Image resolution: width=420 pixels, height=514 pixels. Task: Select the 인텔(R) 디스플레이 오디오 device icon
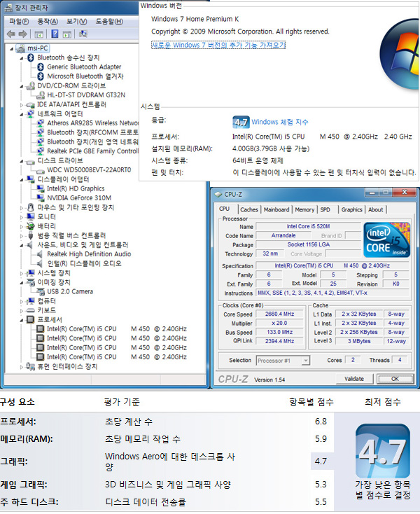(40, 263)
